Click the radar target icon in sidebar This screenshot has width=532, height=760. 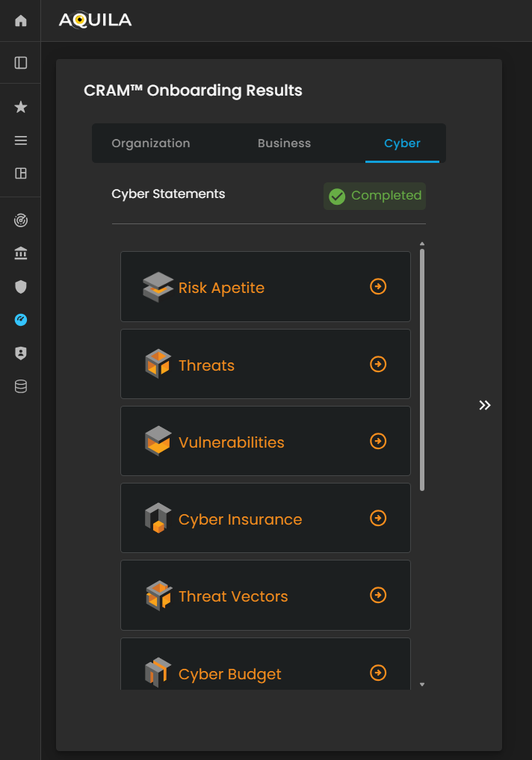point(21,221)
